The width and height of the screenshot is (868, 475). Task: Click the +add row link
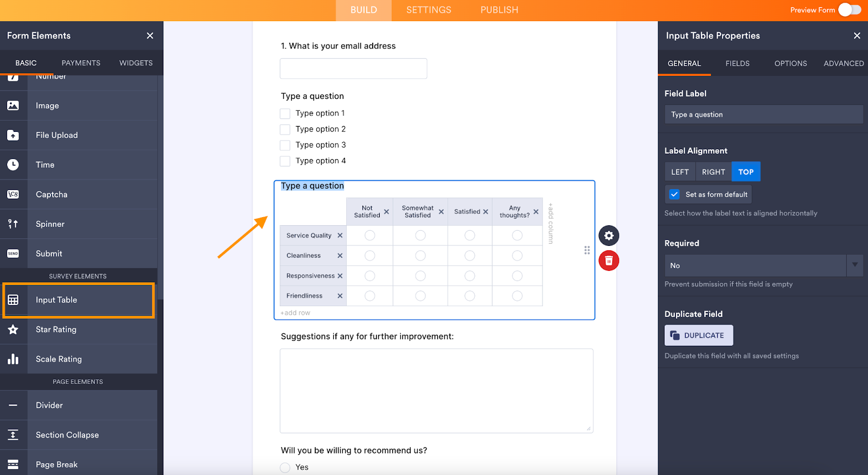pos(295,313)
